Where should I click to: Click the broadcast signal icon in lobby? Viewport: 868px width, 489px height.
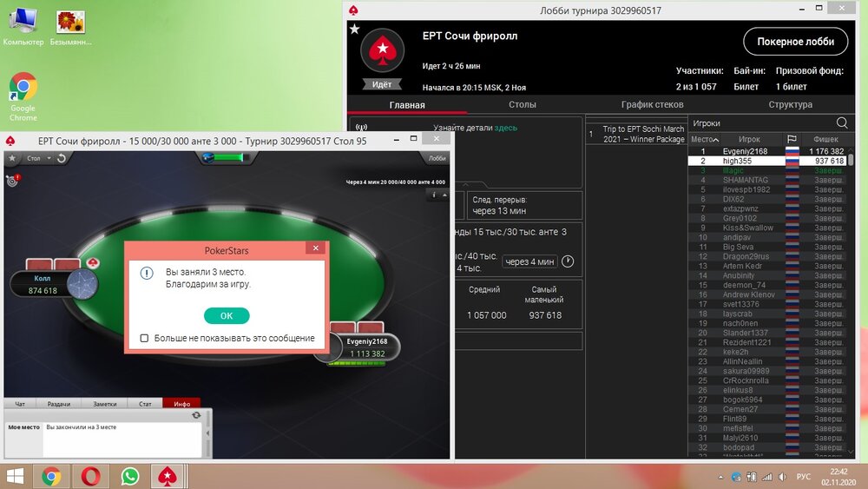(361, 128)
